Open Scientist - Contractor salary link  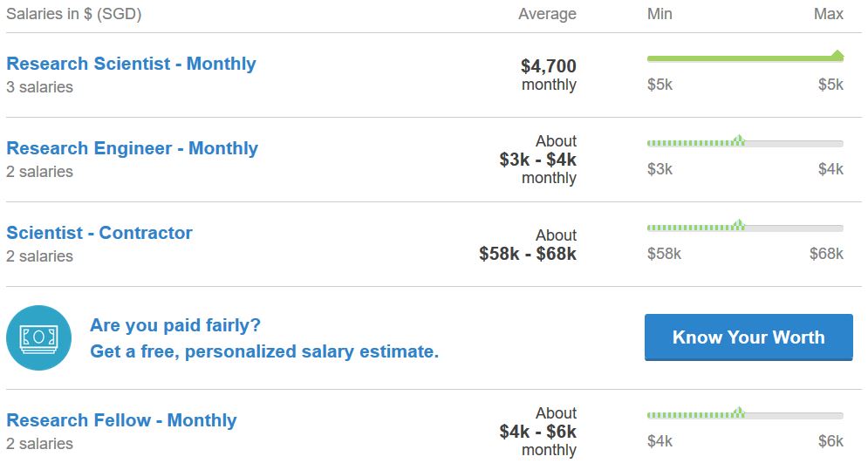click(99, 233)
